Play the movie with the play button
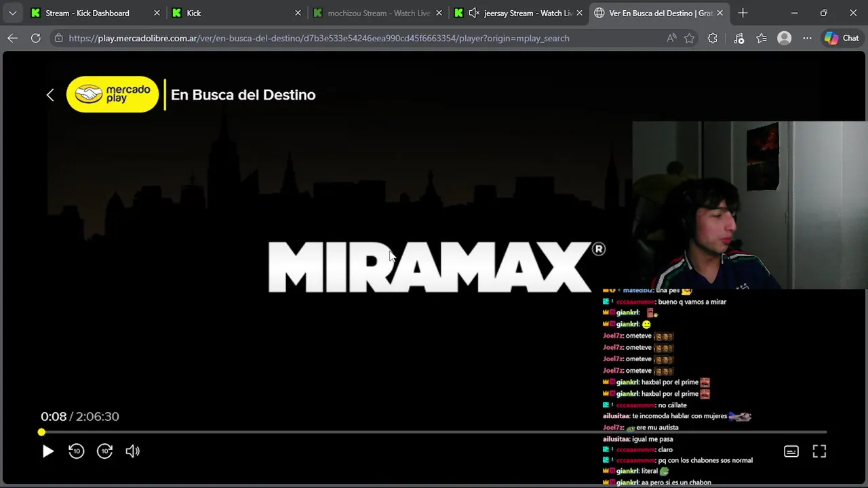The height and width of the screenshot is (488, 868). point(47,451)
